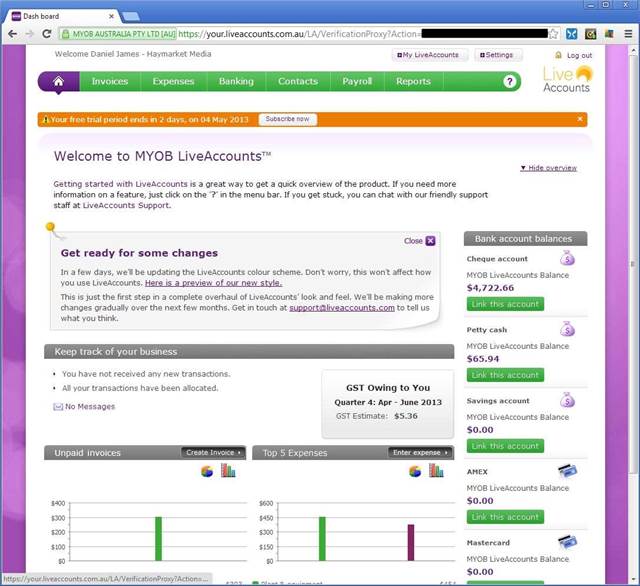
Task: Click the yellow extension icon in toolbar
Action: click(590, 34)
